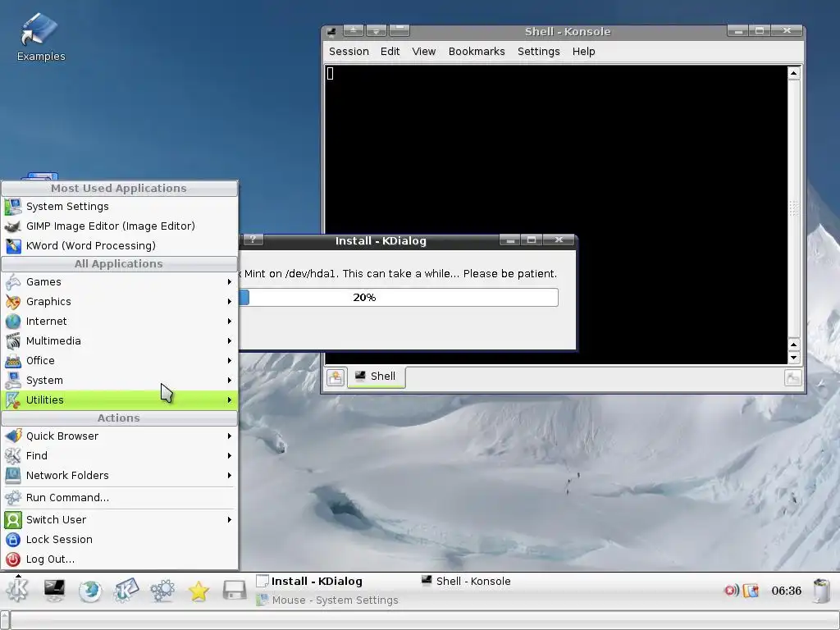Viewport: 840px width, 630px height.
Task: Click the 20% install progress bar
Action: coord(398,297)
